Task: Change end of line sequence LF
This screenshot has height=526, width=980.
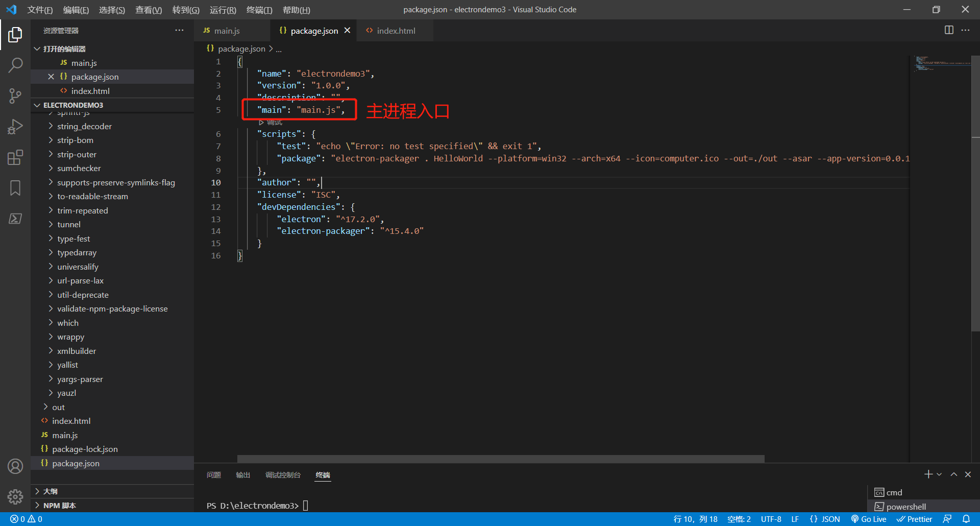Action: point(795,519)
